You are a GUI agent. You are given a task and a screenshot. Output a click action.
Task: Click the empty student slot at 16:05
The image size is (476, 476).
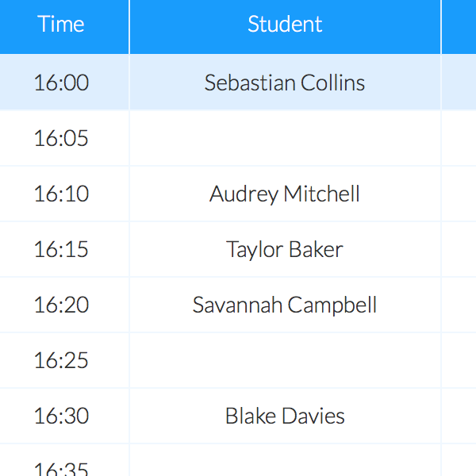[x=285, y=138]
